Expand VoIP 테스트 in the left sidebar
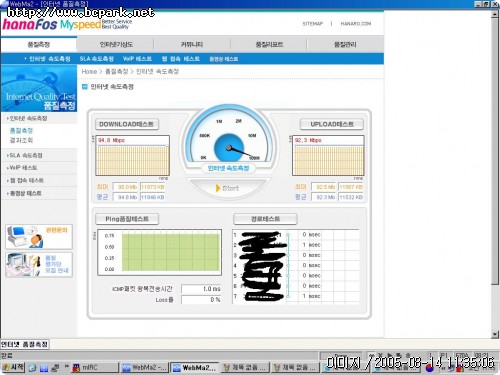Viewport: 500px width, 375px height. tap(23, 168)
